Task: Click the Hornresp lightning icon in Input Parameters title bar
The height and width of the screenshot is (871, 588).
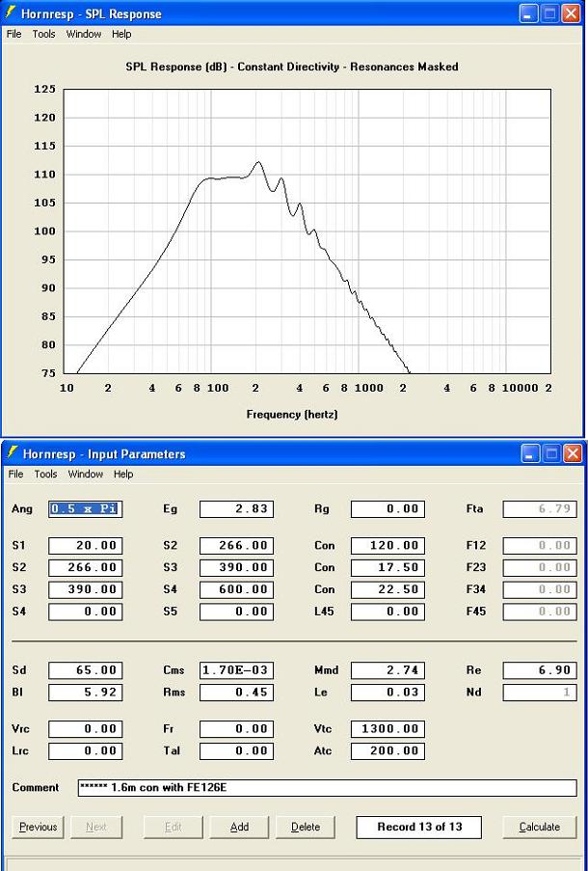Action: click(12, 453)
